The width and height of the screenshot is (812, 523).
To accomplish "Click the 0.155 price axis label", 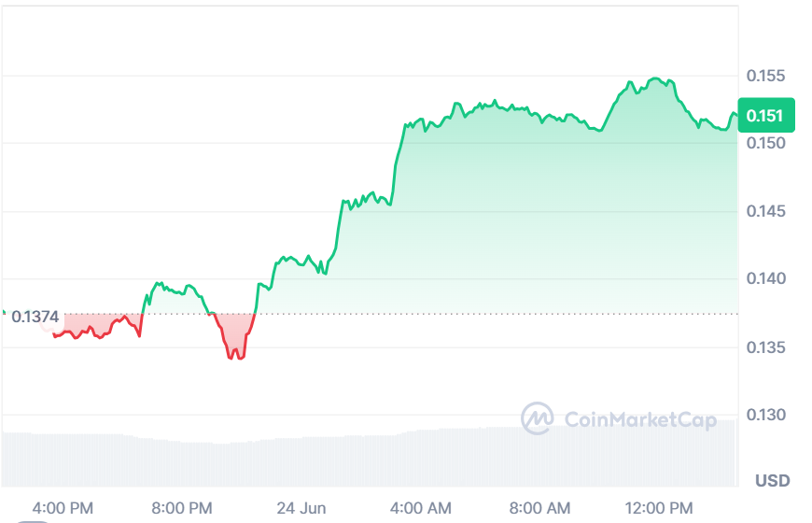I will tap(765, 76).
